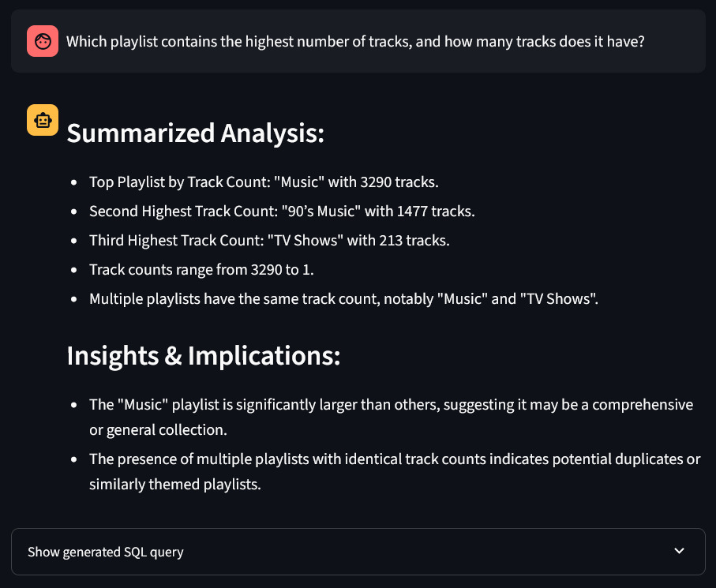
Task: Click the 'Track counts range from 3290 to 1' line
Action: [201, 270]
